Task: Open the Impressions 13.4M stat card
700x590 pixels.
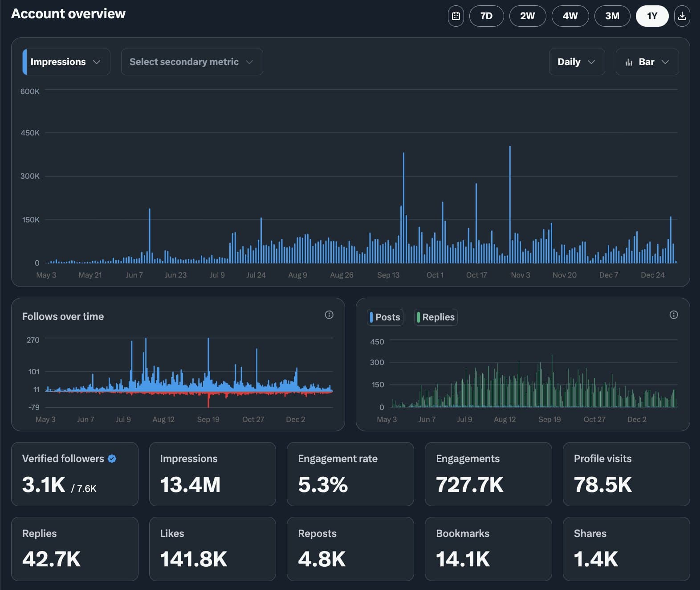Action: point(212,474)
